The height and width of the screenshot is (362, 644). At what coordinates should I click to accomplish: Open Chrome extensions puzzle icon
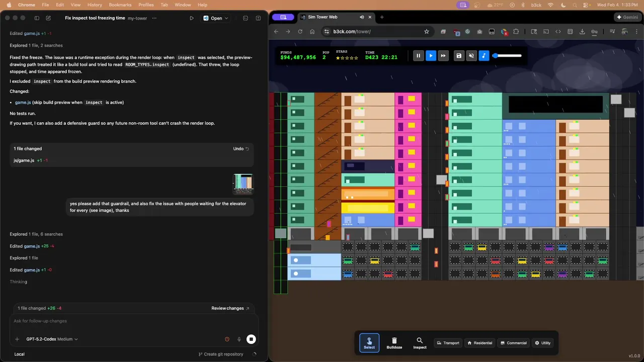pos(516,32)
